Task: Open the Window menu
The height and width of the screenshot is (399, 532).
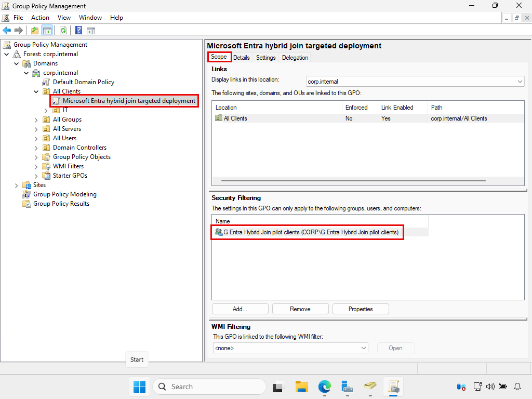Action: (90, 18)
